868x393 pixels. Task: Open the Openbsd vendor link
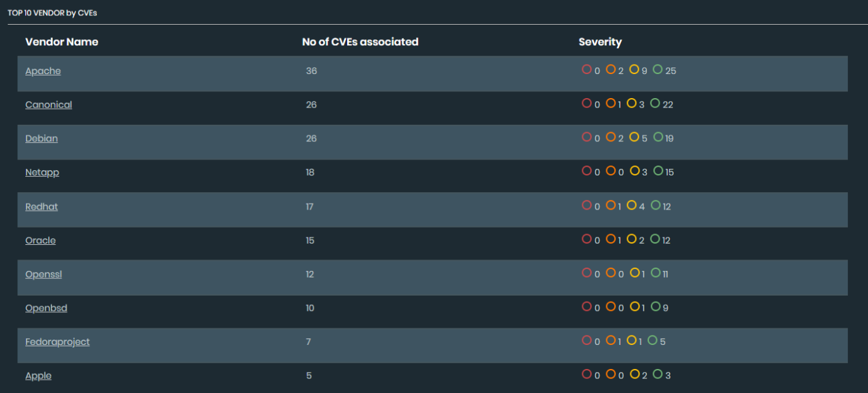tap(46, 308)
